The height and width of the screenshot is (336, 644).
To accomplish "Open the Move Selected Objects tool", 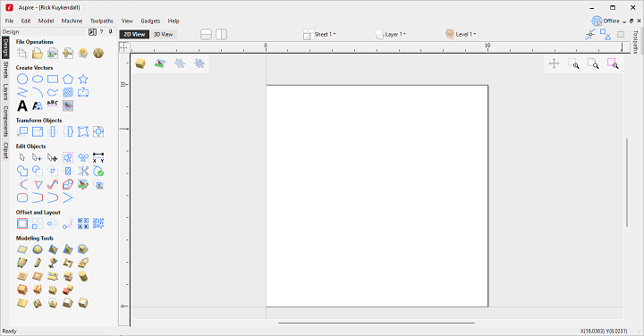I will [22, 131].
